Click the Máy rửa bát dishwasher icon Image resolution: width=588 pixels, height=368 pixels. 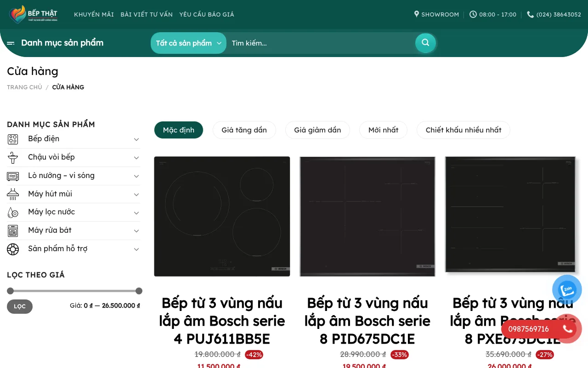click(13, 230)
